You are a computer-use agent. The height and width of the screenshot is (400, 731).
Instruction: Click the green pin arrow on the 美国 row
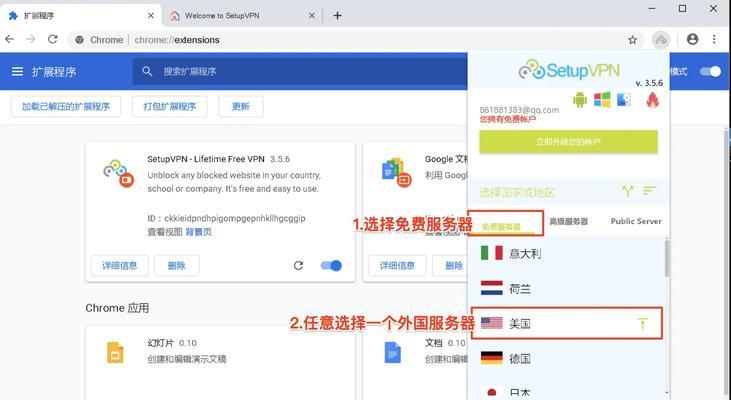[642, 324]
